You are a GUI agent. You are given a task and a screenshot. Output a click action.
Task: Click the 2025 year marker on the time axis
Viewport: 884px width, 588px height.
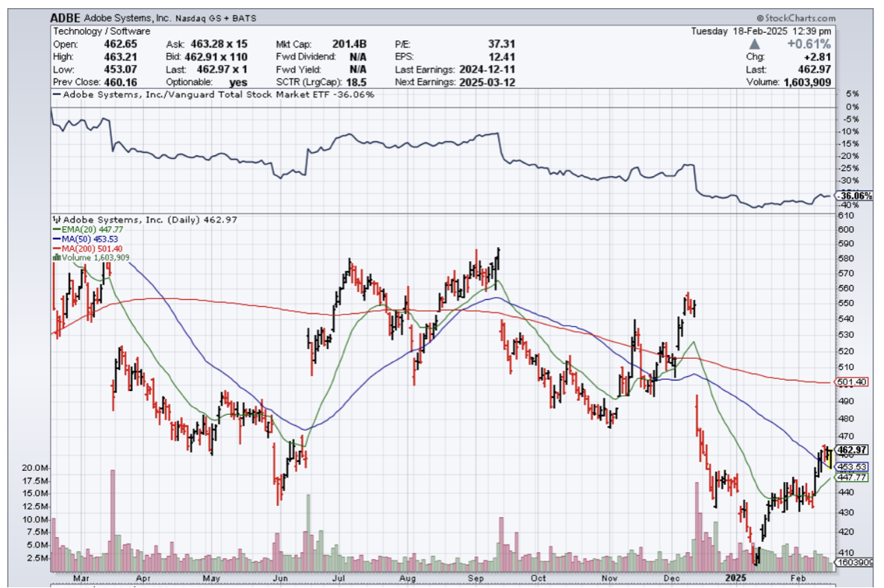737,578
